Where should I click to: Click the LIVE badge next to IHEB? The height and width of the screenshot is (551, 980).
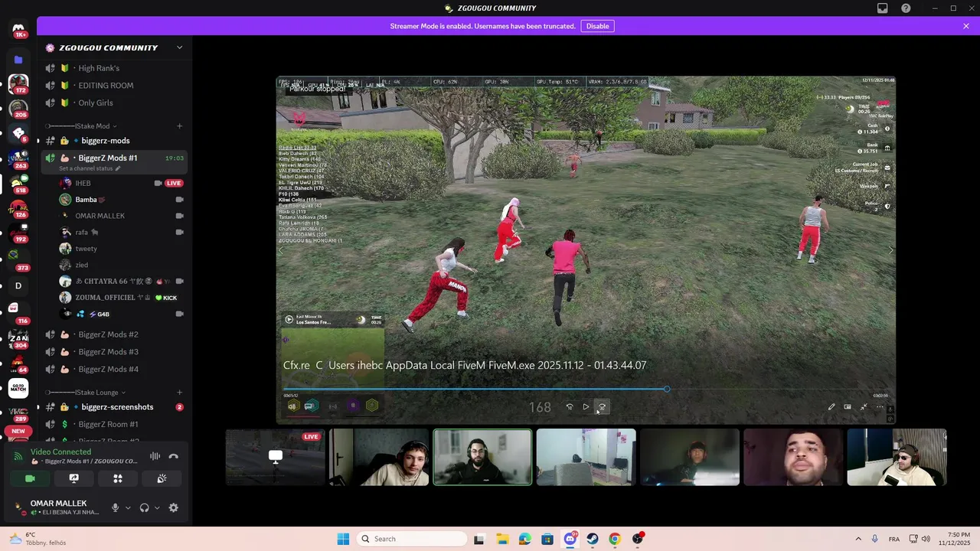[x=174, y=183]
